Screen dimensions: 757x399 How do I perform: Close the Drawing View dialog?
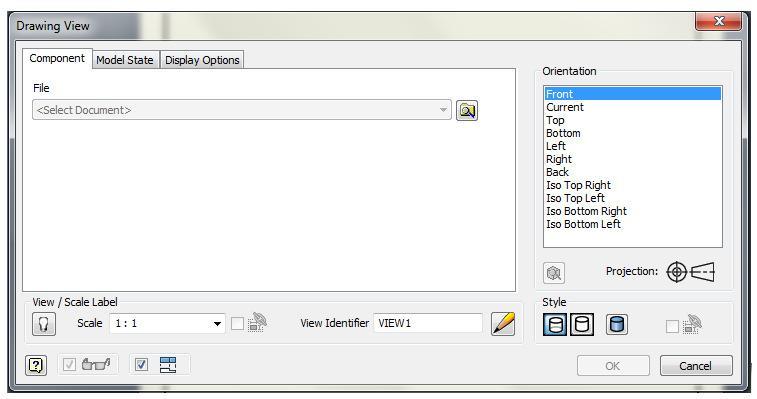coord(718,21)
